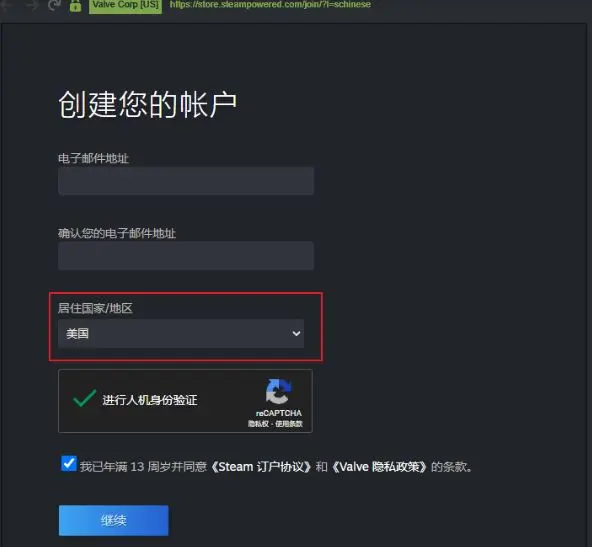Click reCAPTCHA 隐私权 privacy link
The image size is (592, 547).
click(258, 424)
